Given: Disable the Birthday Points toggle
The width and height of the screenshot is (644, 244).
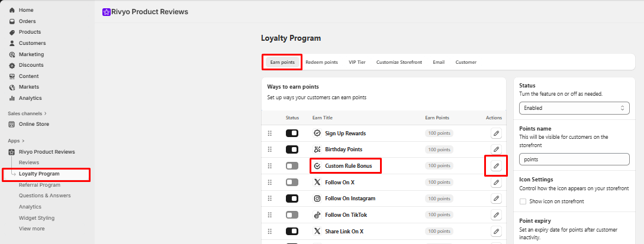Looking at the screenshot, I should point(292,149).
